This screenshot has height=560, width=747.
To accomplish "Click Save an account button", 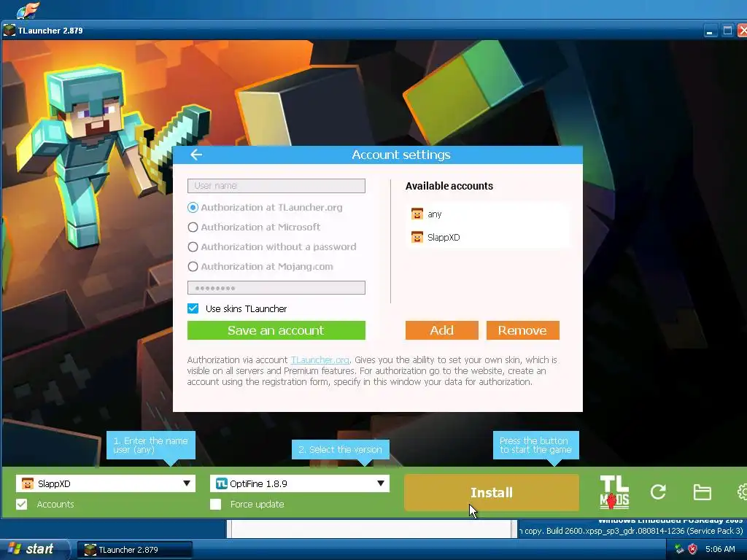I will [x=276, y=330].
